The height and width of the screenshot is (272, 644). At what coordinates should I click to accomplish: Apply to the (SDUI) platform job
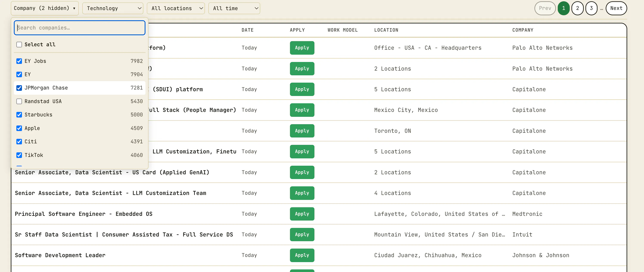pos(302,89)
